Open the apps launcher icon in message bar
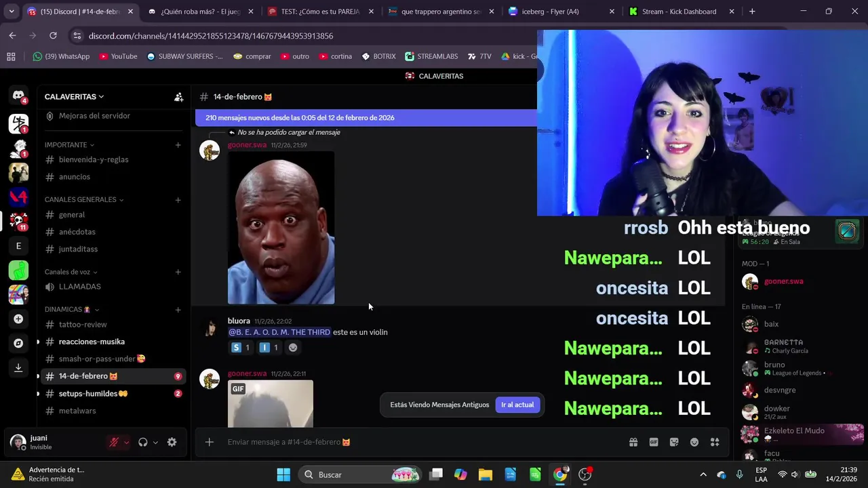This screenshot has height=488, width=868. [715, 442]
